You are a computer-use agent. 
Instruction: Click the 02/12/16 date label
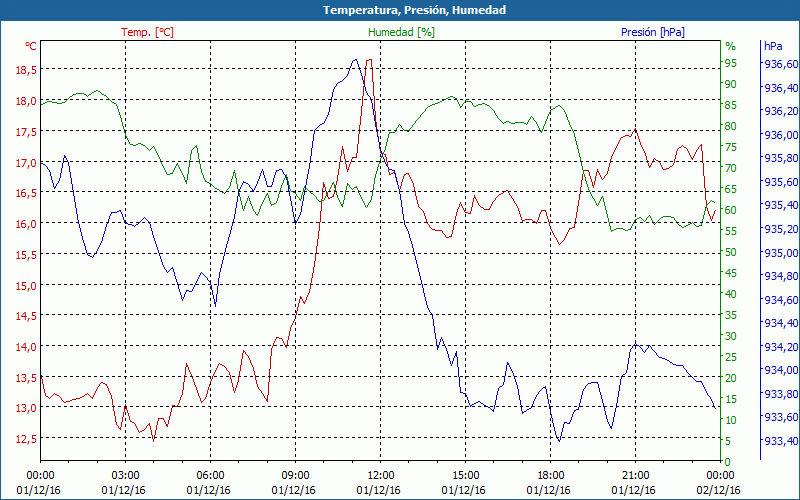[x=718, y=490]
